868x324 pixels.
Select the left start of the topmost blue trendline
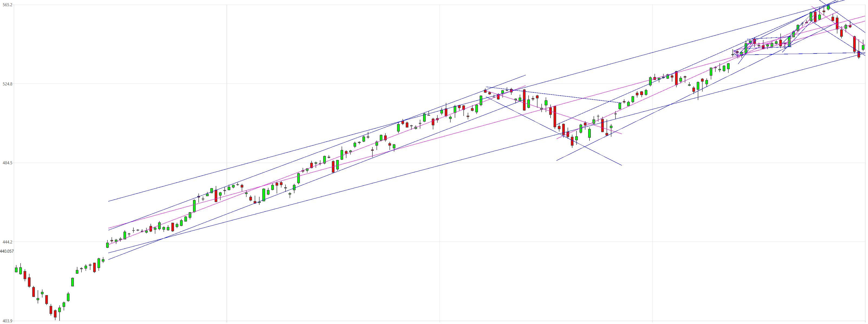(x=109, y=201)
